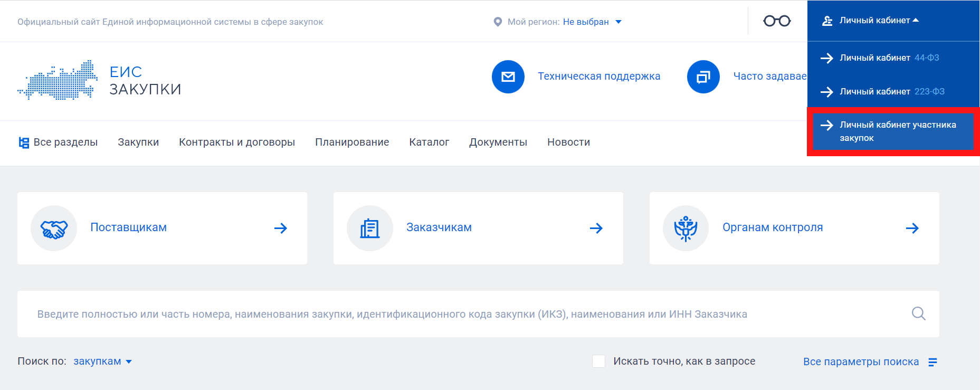Enable Искать точно, как в запросе checkbox
The width and height of the screenshot is (980, 390).
[x=598, y=362]
